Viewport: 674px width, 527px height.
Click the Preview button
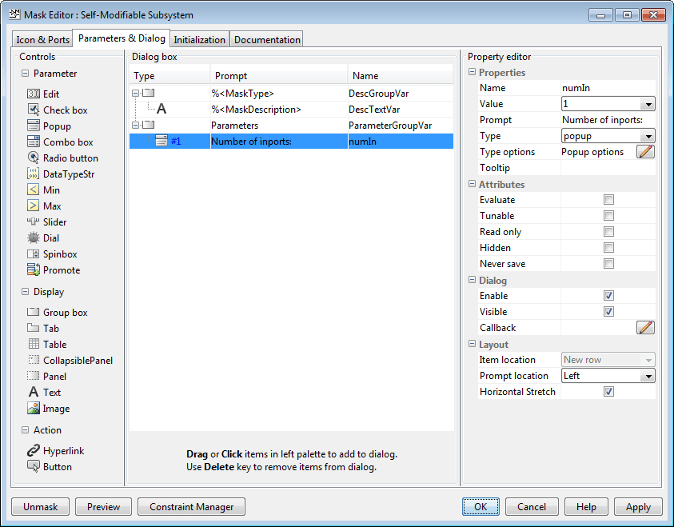pos(104,506)
